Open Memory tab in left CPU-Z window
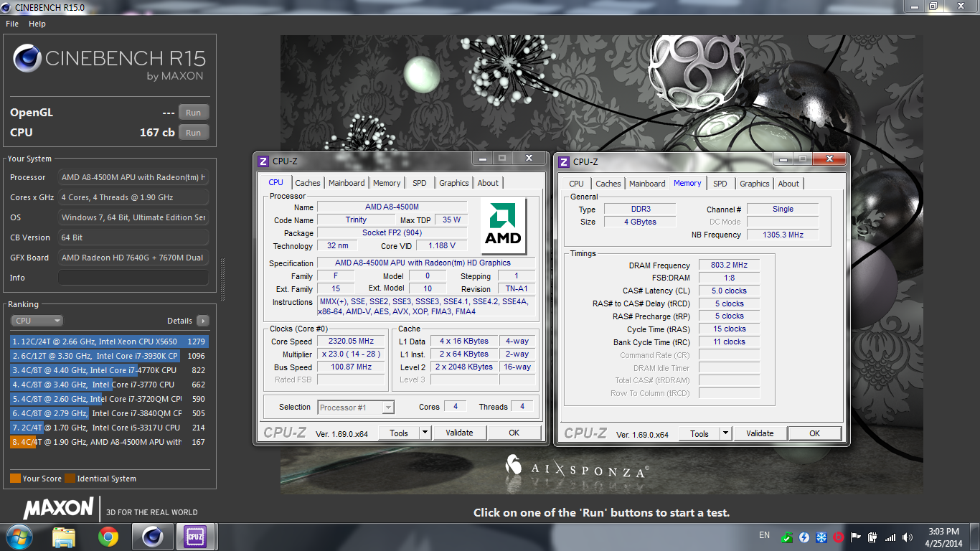This screenshot has width=980, height=551. pyautogui.click(x=387, y=183)
